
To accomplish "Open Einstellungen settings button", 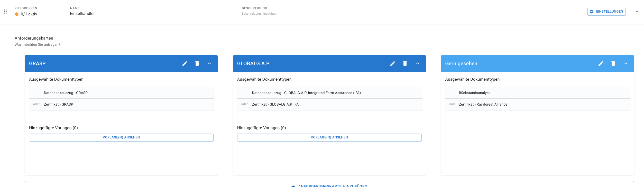I will click(x=606, y=12).
